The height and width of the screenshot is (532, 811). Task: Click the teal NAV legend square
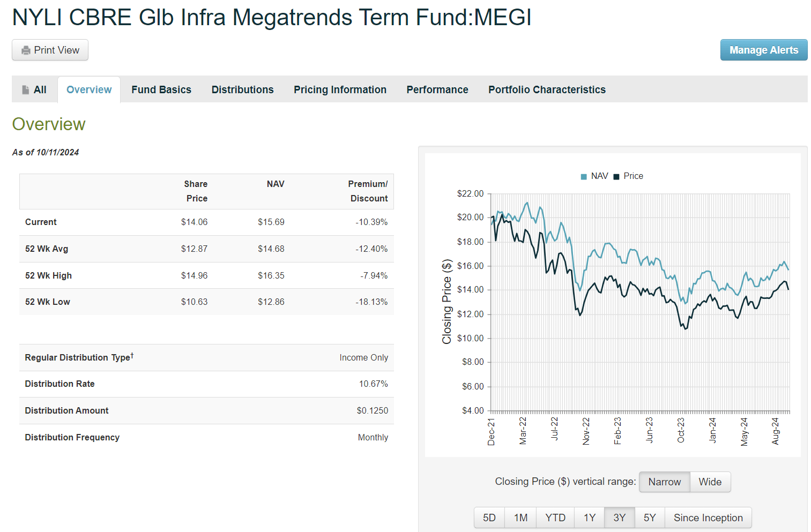click(583, 176)
